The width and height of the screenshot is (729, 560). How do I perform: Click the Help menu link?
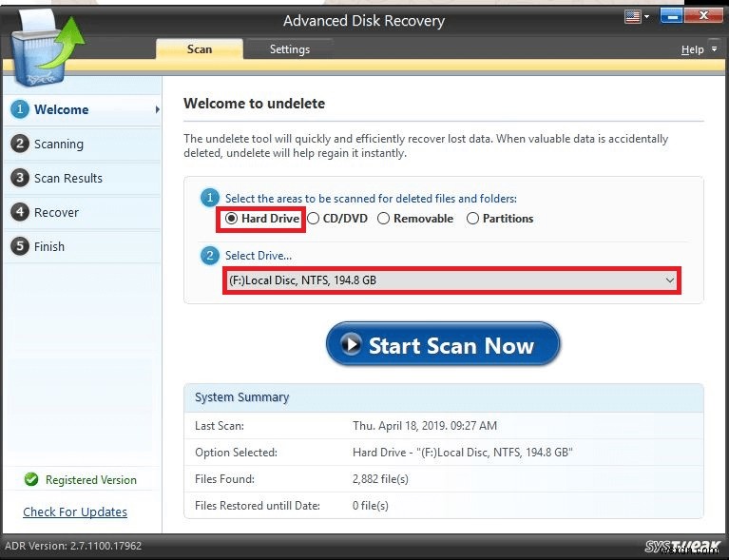point(692,49)
